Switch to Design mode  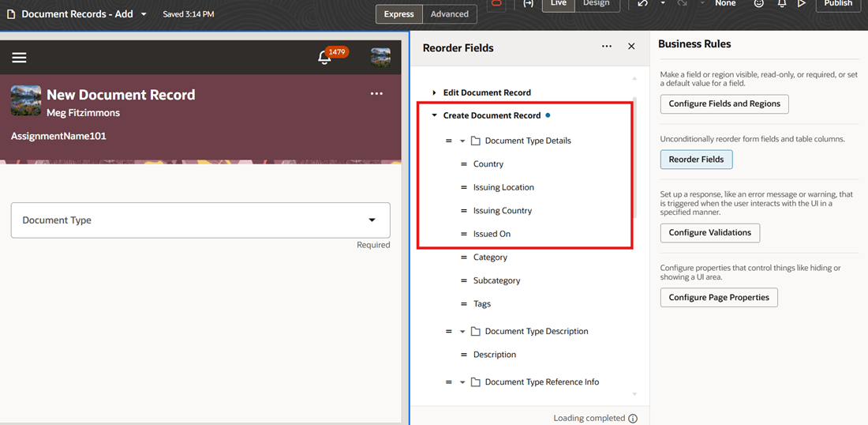click(597, 3)
